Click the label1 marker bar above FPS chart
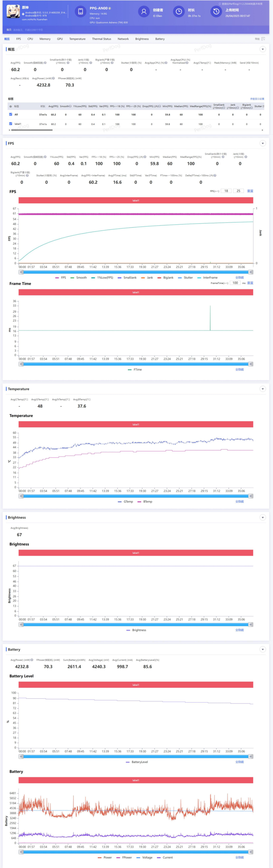The width and height of the screenshot is (273, 868). (136, 200)
